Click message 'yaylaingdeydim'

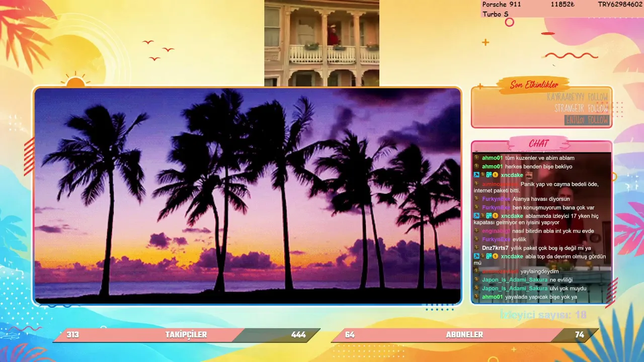coord(540,271)
